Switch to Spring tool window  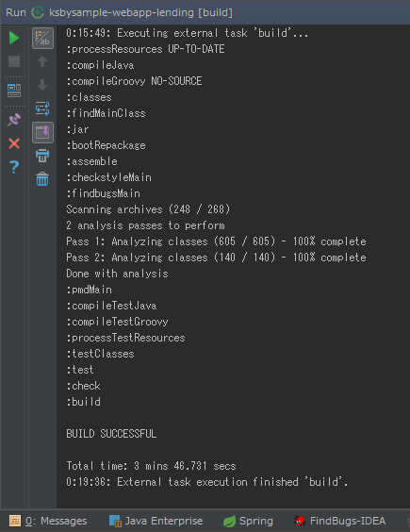(248, 521)
